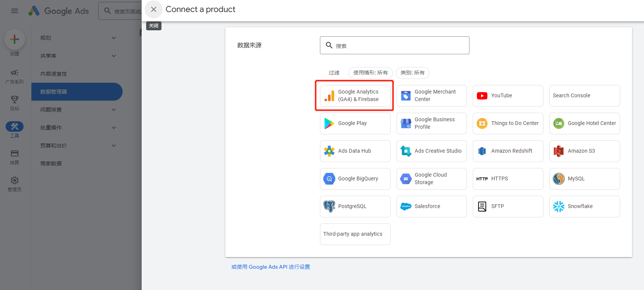Select Snowflake data source
This screenshot has height=290, width=644.
click(x=585, y=207)
